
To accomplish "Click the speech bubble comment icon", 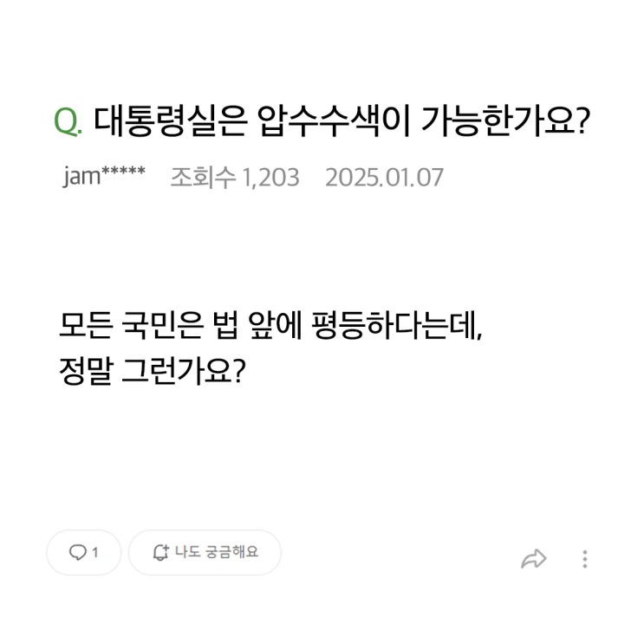I will tap(78, 552).
